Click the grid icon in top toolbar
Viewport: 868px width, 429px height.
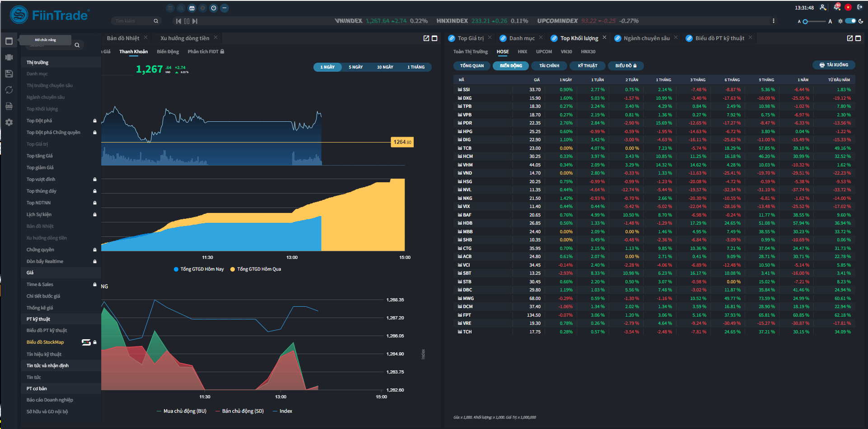click(x=170, y=8)
